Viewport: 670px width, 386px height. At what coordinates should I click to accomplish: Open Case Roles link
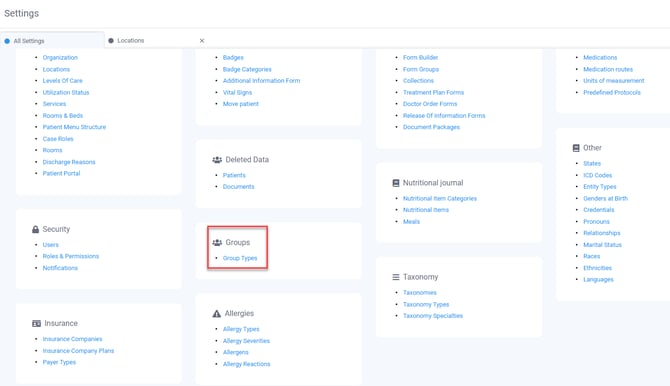[58, 139]
